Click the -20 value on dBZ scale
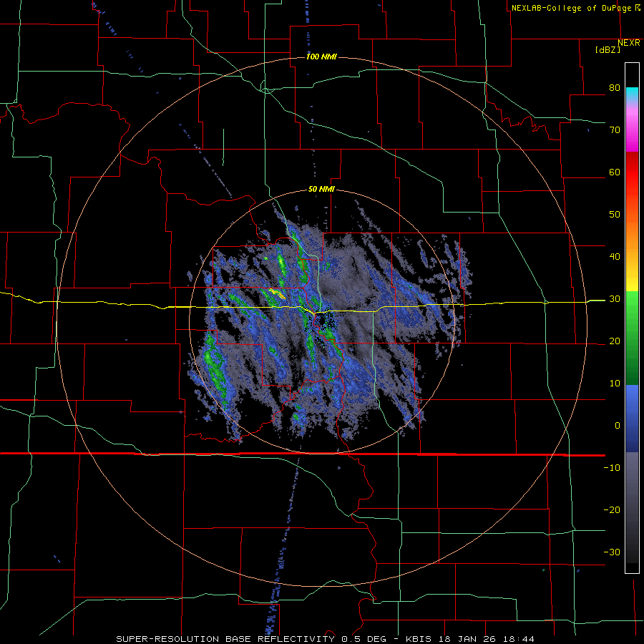The height and width of the screenshot is (644, 644). (x=612, y=509)
